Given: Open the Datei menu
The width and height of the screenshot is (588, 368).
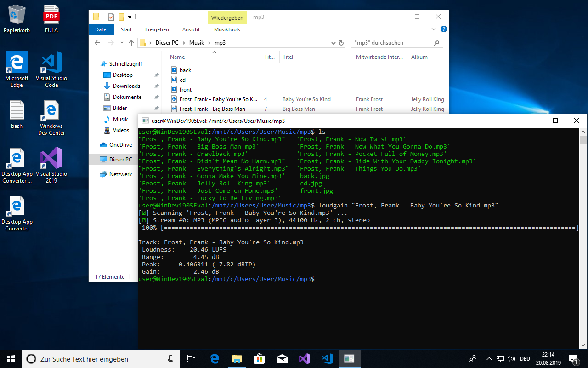Looking at the screenshot, I should click(101, 29).
